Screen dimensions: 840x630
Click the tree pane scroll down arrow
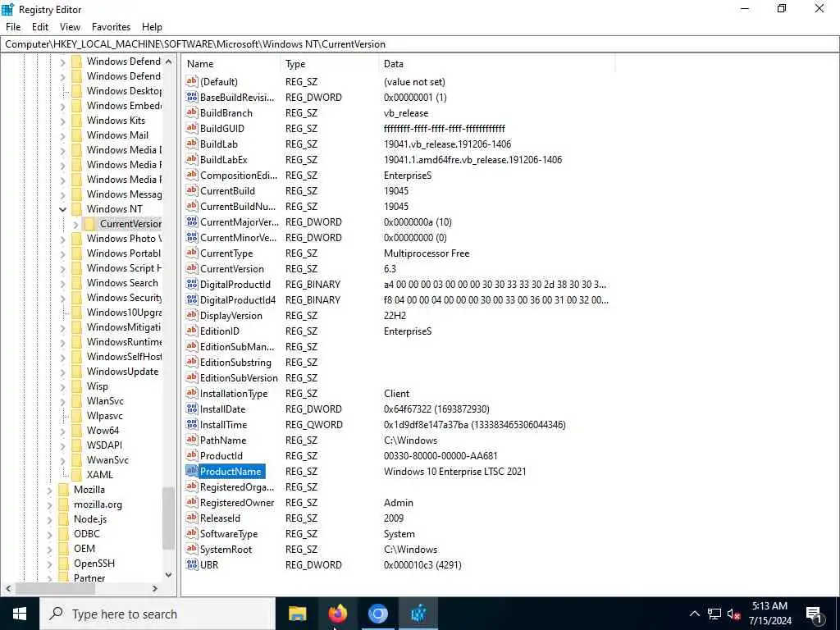coord(169,575)
